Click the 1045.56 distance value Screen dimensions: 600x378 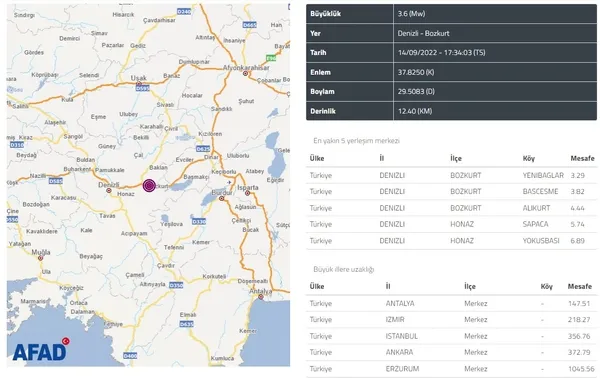(x=581, y=369)
